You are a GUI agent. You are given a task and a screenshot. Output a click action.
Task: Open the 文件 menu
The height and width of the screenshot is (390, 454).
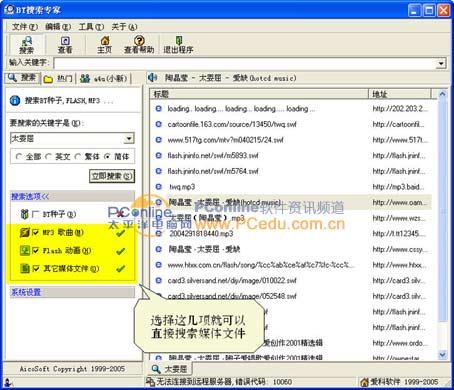coord(25,27)
